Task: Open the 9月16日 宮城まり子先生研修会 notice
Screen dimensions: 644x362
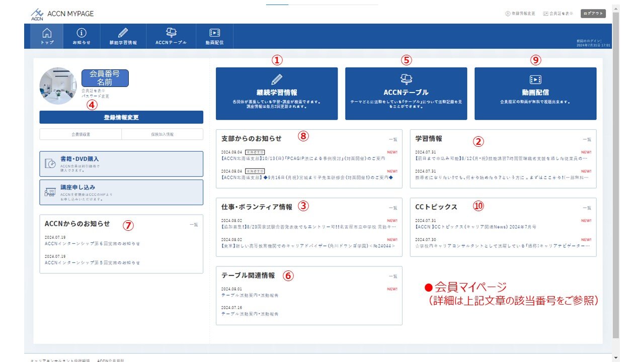Action: tap(306, 178)
